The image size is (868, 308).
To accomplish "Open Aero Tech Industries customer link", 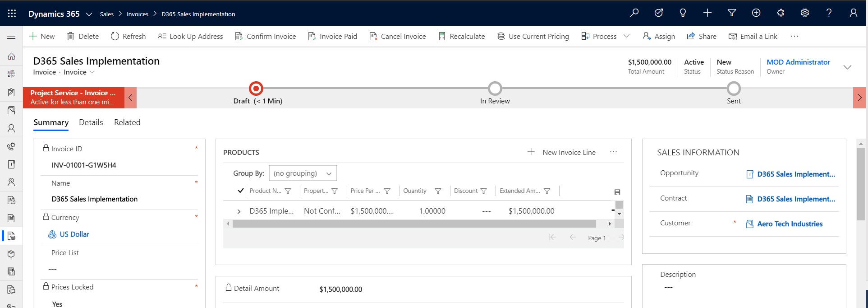I will [790, 224].
